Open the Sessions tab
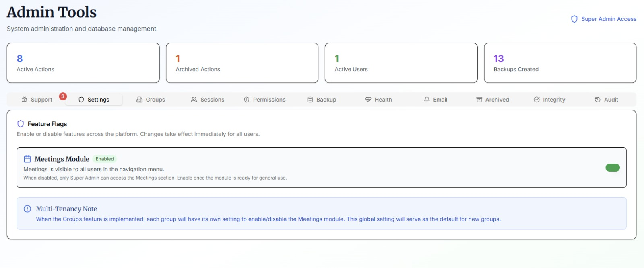 pyautogui.click(x=208, y=100)
